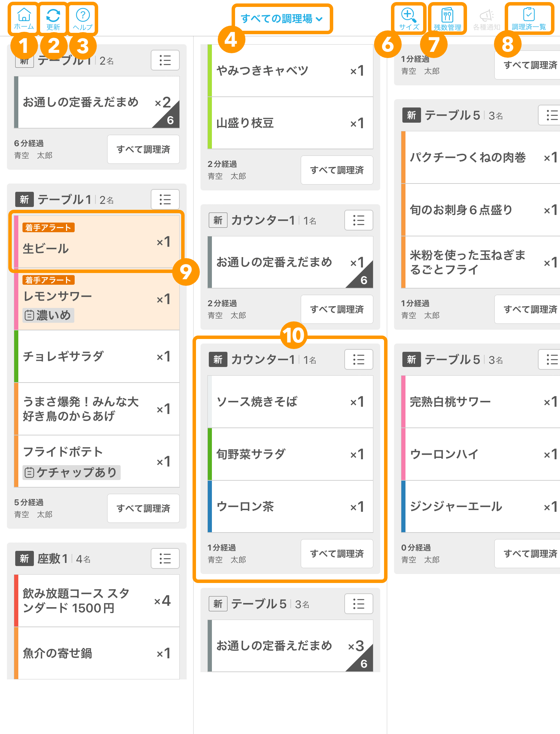Open list icon on 座敷1 card
The image size is (560, 734).
(165, 558)
